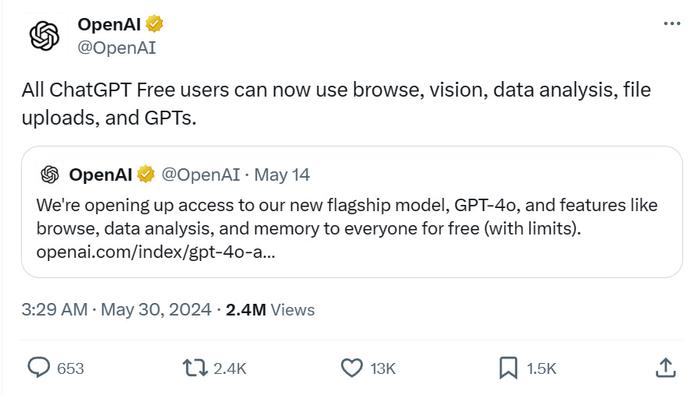Like the tweet with heart icon

[x=352, y=368]
